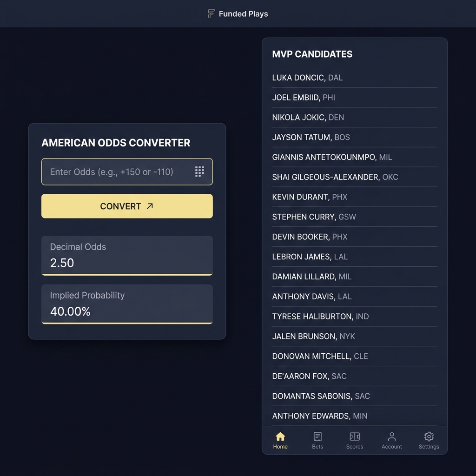This screenshot has height=476, width=476.
Task: Select Donovan Mitchell, CLE row
Action: [x=355, y=356]
